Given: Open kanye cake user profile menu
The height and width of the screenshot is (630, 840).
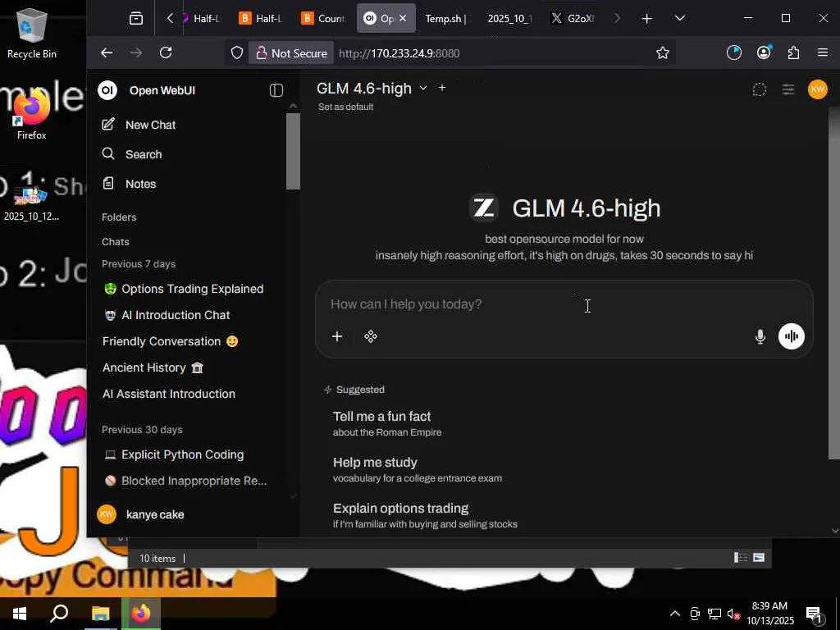Looking at the screenshot, I should click(140, 514).
